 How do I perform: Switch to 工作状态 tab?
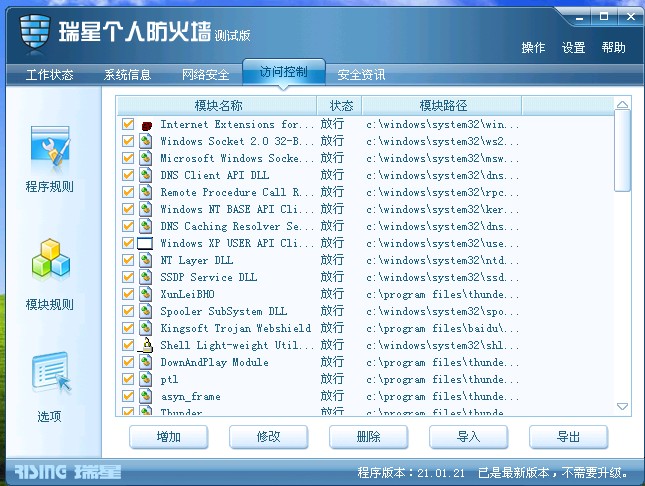tap(49, 75)
